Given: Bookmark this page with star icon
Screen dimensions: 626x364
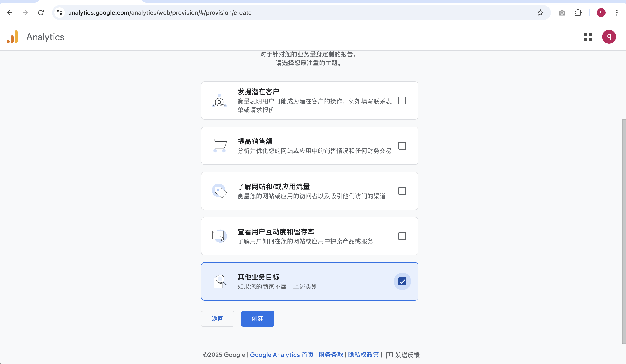Looking at the screenshot, I should (x=540, y=13).
